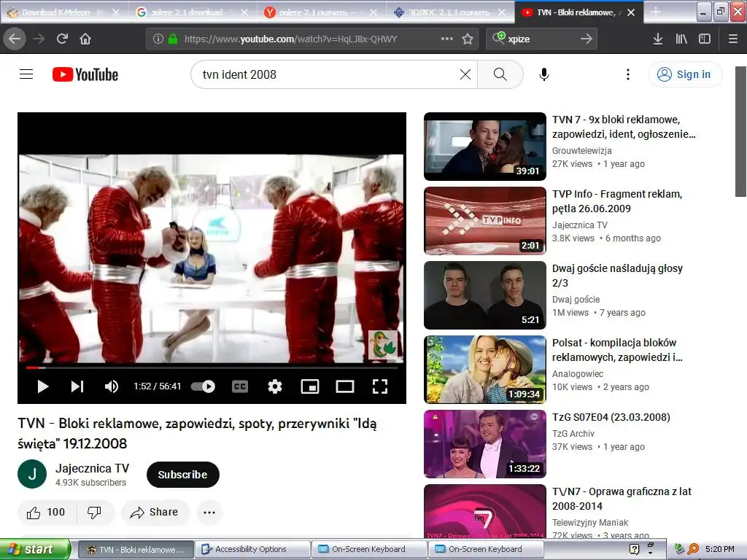The width and height of the screenshot is (747, 560).
Task: Toggle autoplay switch in player
Action: (x=203, y=386)
